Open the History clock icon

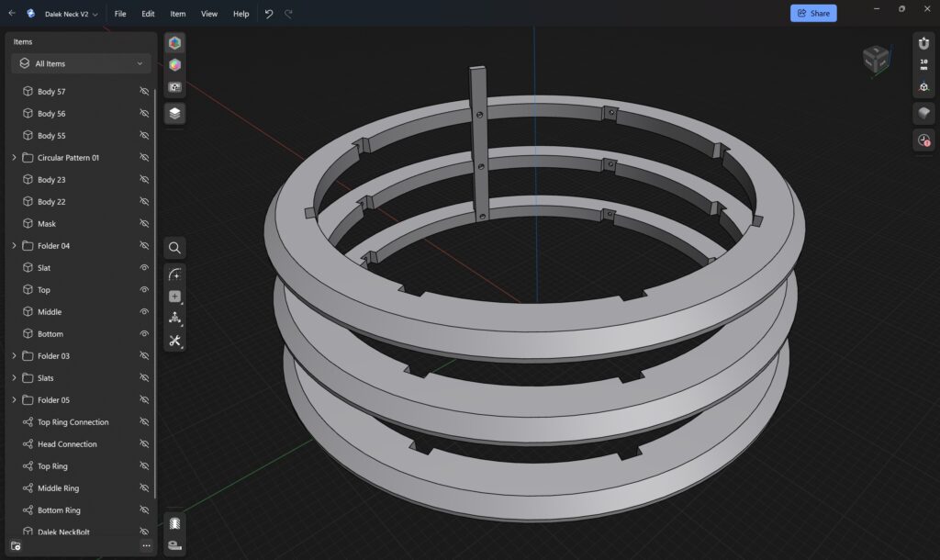pyautogui.click(x=923, y=140)
